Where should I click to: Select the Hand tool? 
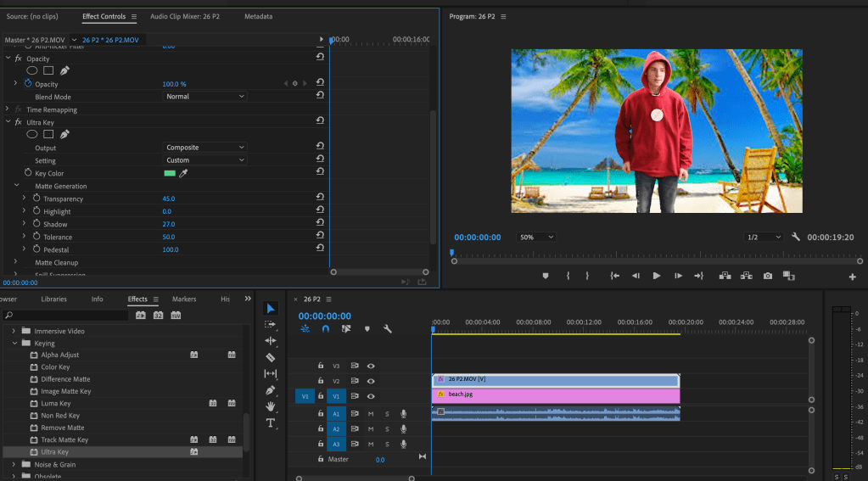click(270, 406)
